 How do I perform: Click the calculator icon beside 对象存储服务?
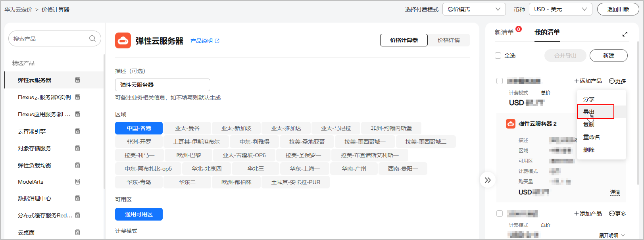(x=78, y=148)
